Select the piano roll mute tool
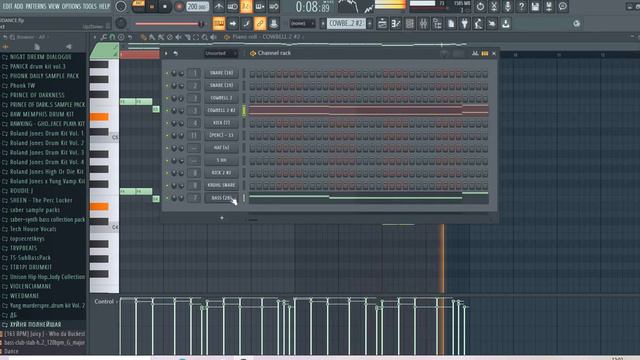640x360 pixels. (178, 37)
